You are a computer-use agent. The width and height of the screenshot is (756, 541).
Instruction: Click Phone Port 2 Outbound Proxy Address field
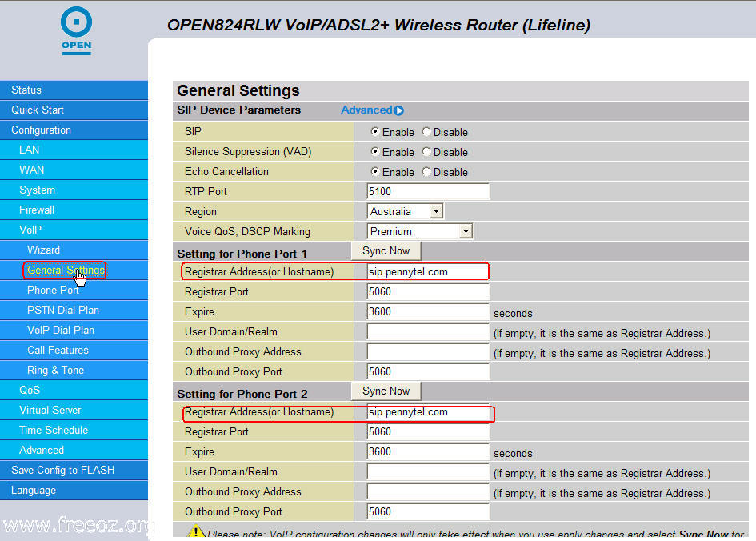pos(428,491)
